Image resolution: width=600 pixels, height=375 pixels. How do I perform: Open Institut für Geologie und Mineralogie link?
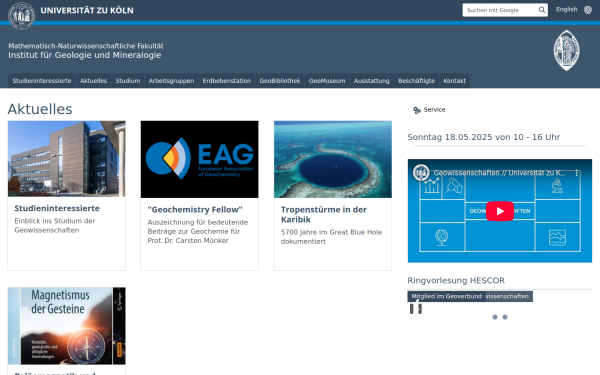[x=85, y=55]
